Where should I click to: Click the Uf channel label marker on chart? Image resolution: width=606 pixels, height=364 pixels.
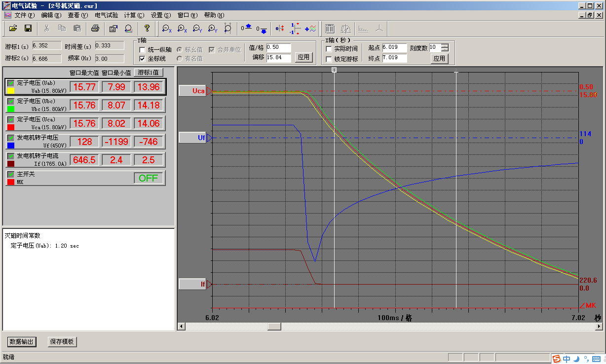[x=192, y=138]
